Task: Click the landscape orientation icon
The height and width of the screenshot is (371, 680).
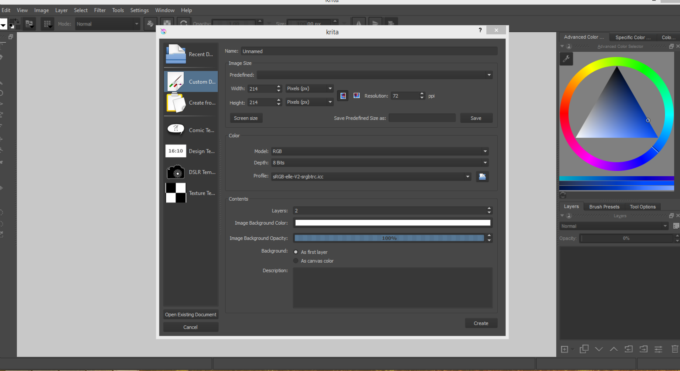Action: coord(356,95)
